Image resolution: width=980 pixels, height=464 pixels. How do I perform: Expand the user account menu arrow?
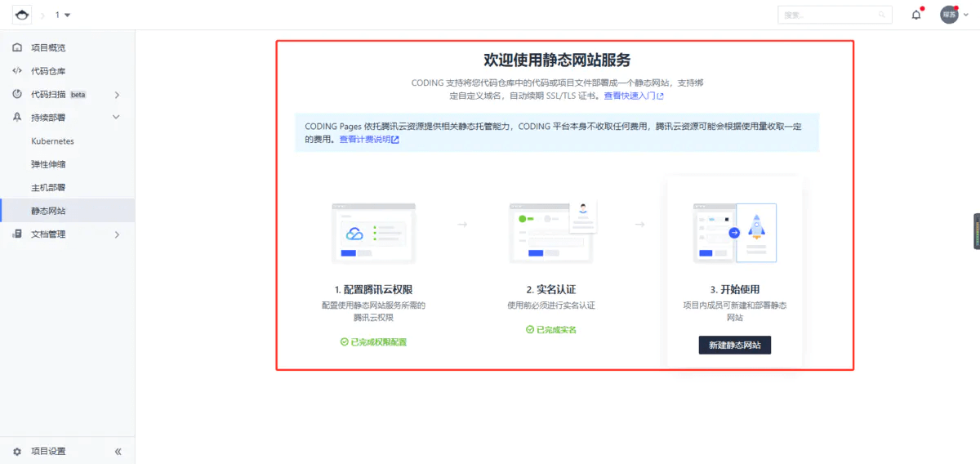[x=968, y=15]
